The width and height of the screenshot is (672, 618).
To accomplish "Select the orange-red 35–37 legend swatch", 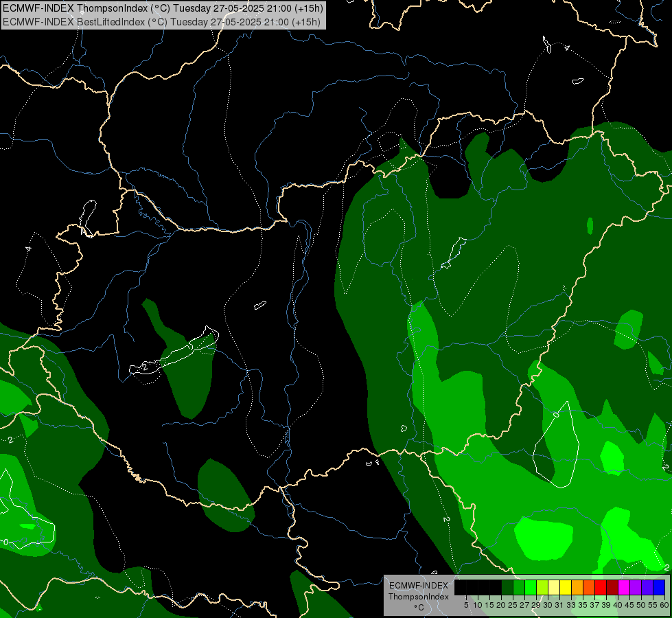I will (x=589, y=588).
